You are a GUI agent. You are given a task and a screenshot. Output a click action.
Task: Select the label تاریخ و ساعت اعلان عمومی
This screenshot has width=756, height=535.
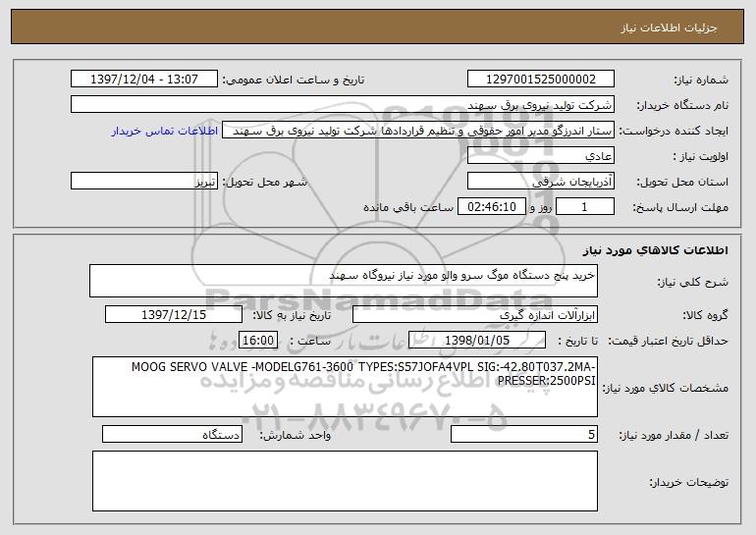tap(294, 80)
